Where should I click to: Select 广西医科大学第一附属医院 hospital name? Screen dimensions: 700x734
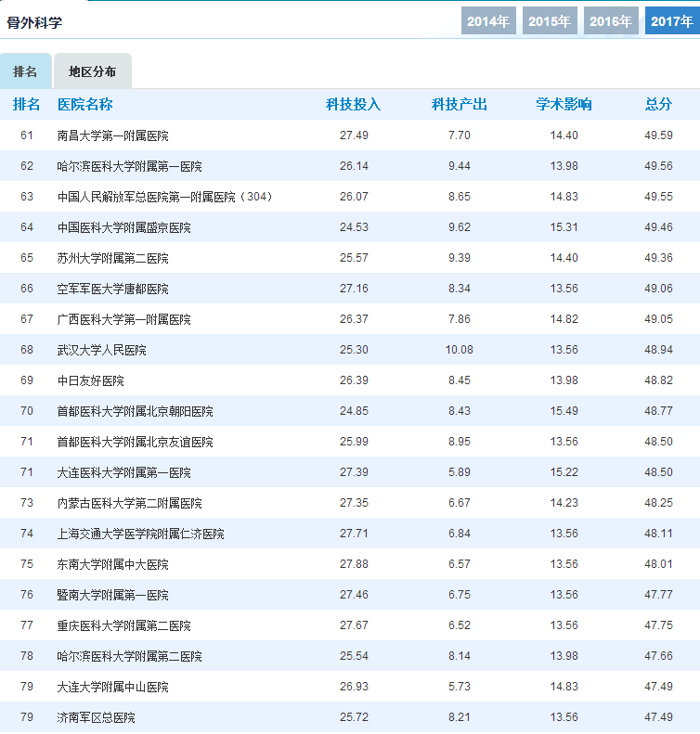point(123,319)
